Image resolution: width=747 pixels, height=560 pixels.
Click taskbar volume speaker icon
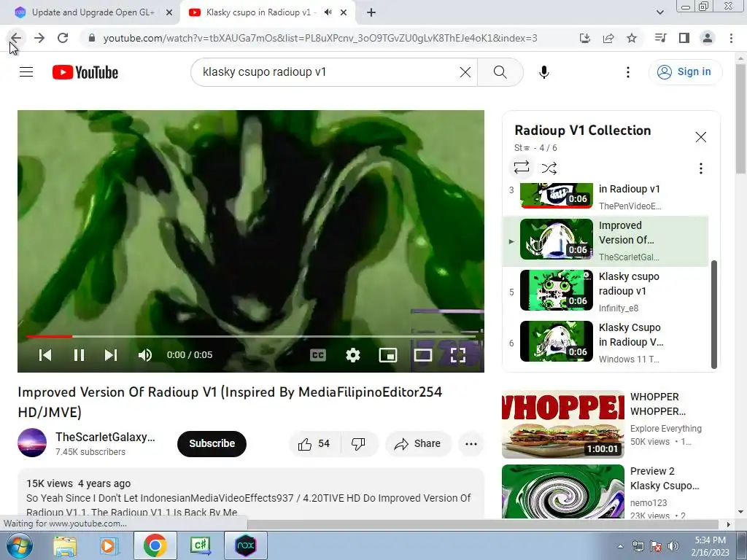(673, 546)
